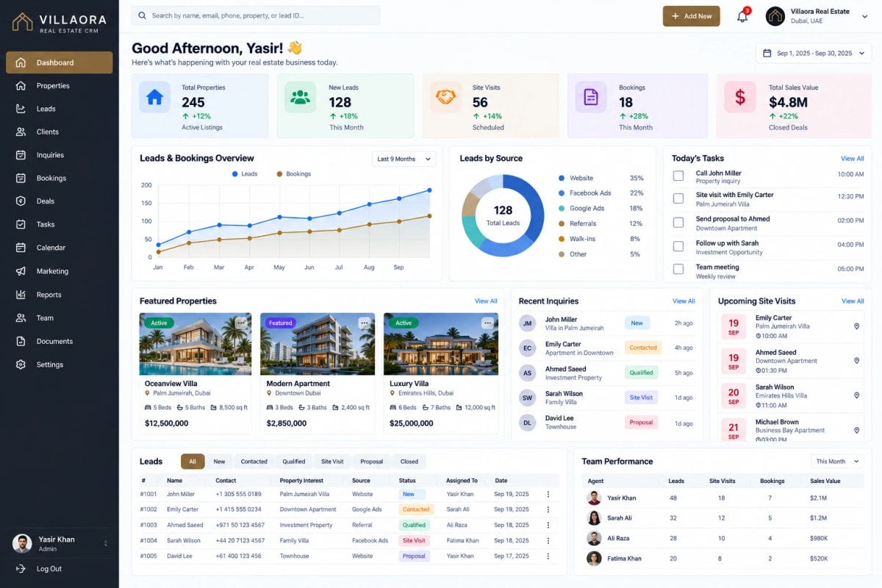Open Properties in the sidebar
The height and width of the screenshot is (588, 882).
coord(59,86)
